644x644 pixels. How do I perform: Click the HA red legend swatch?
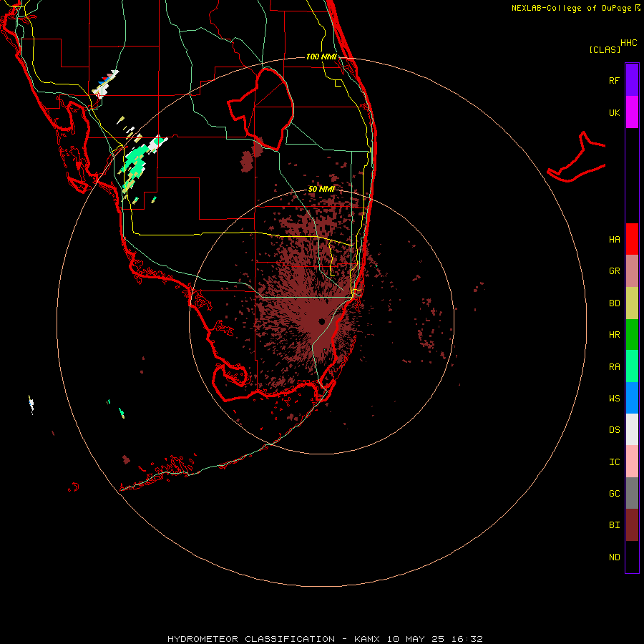[632, 239]
